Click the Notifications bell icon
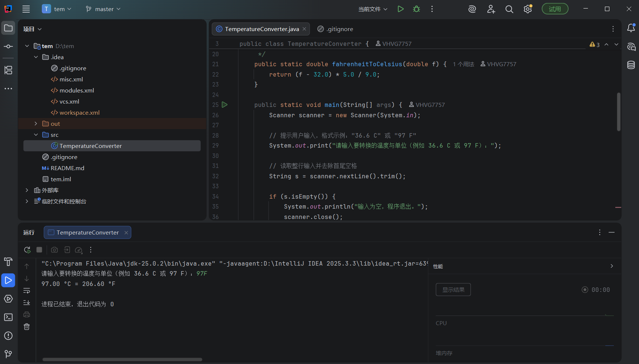Image resolution: width=639 pixels, height=364 pixels. pyautogui.click(x=631, y=28)
